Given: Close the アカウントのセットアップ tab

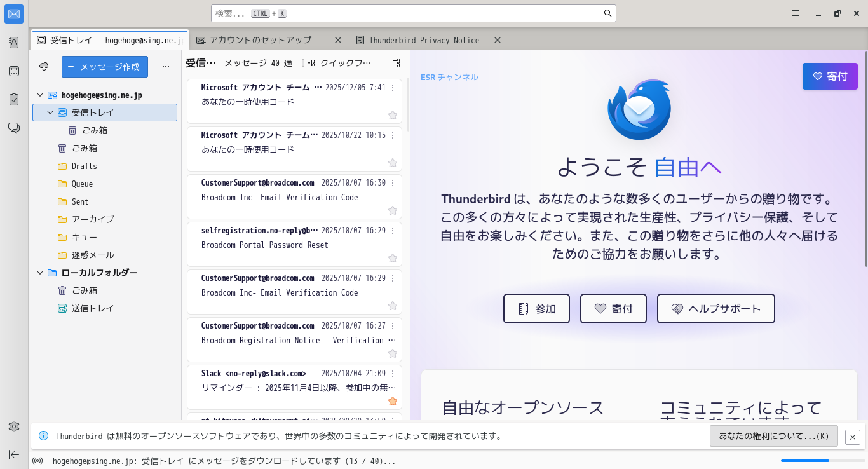Looking at the screenshot, I should pos(338,40).
